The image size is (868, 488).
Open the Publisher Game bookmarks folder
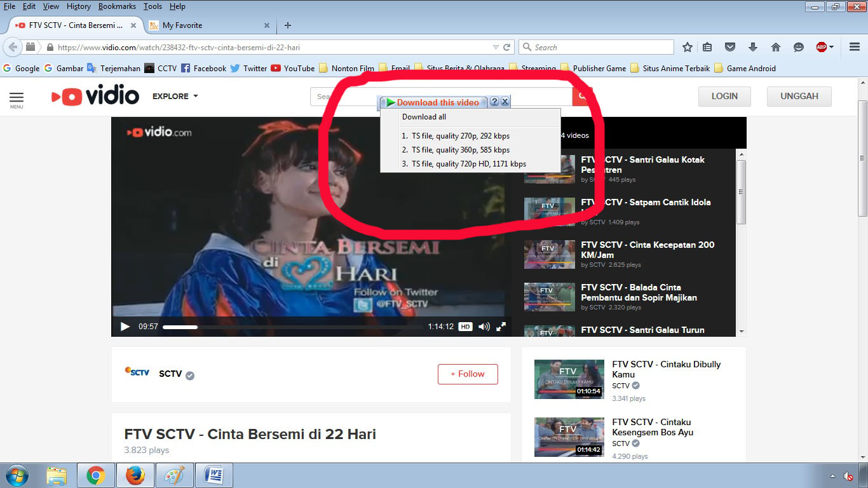pyautogui.click(x=593, y=68)
